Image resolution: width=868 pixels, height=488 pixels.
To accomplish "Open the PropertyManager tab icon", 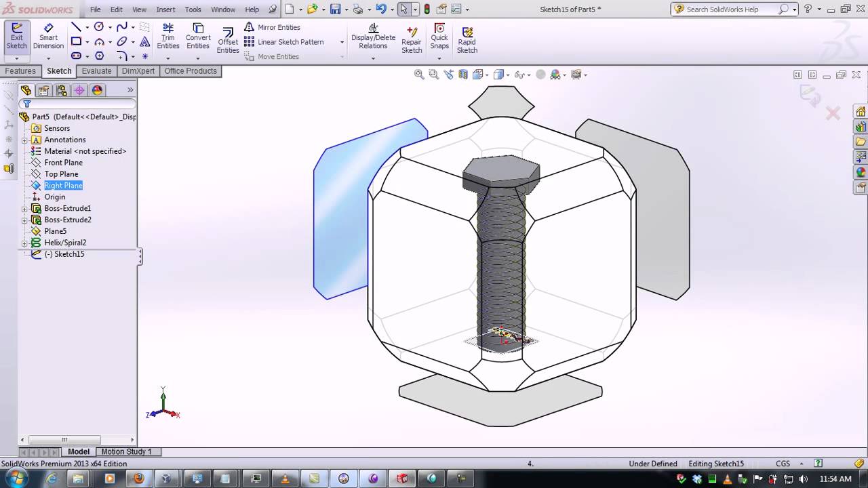I will point(44,90).
